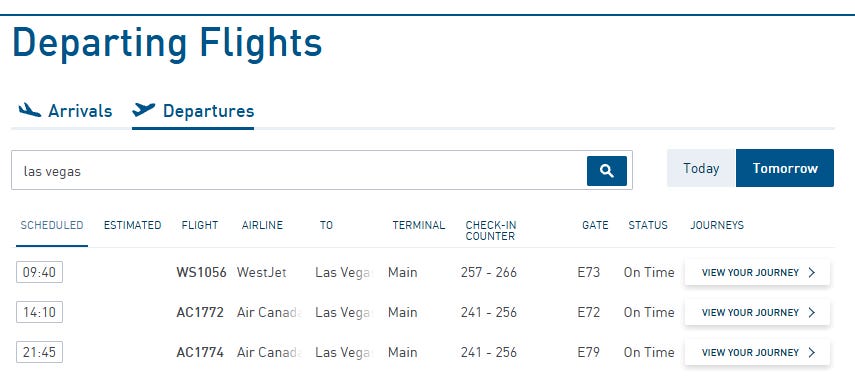View your journey for flight AC1774

point(757,353)
